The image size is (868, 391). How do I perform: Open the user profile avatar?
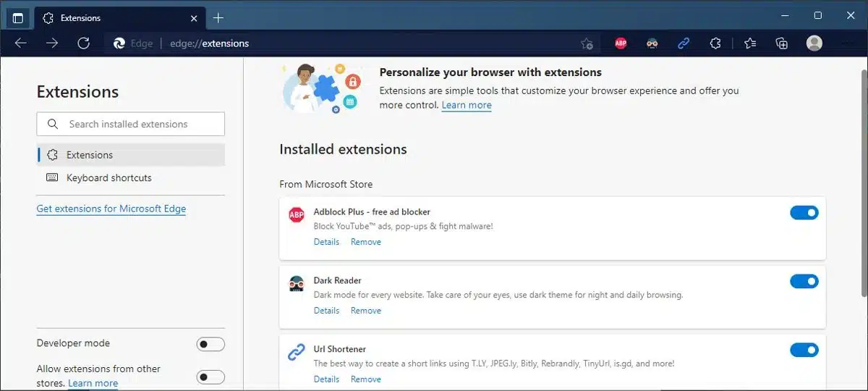click(814, 43)
